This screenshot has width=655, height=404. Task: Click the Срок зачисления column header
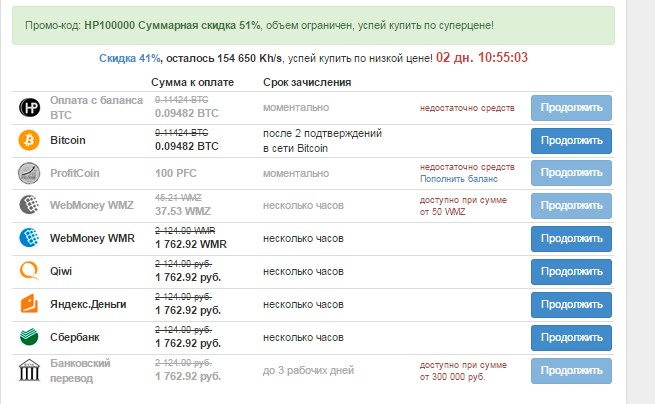click(307, 82)
